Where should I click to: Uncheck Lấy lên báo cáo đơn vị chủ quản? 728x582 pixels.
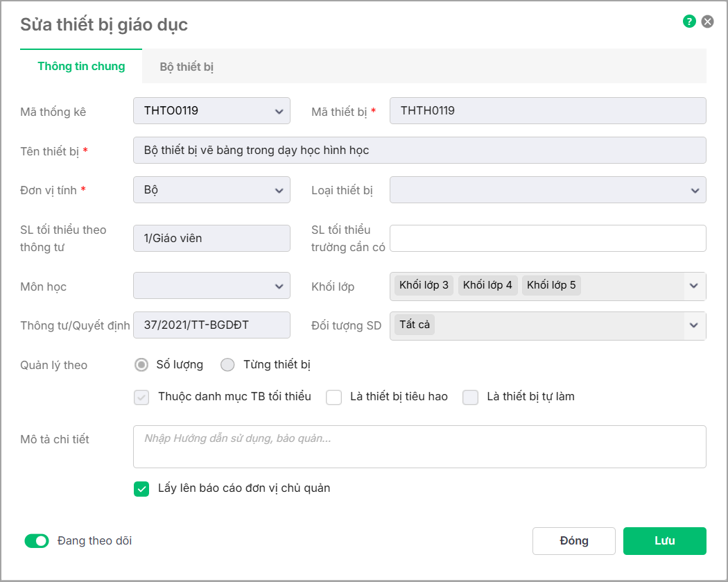(141, 489)
